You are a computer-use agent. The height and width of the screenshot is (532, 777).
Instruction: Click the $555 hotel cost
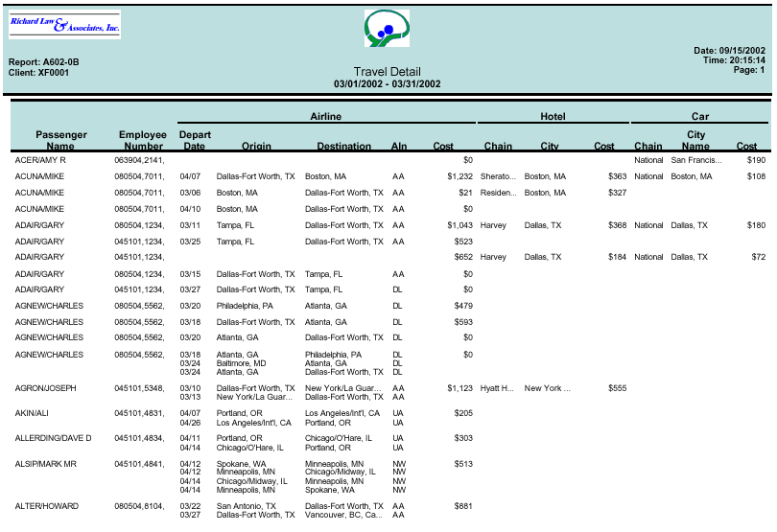pyautogui.click(x=618, y=388)
